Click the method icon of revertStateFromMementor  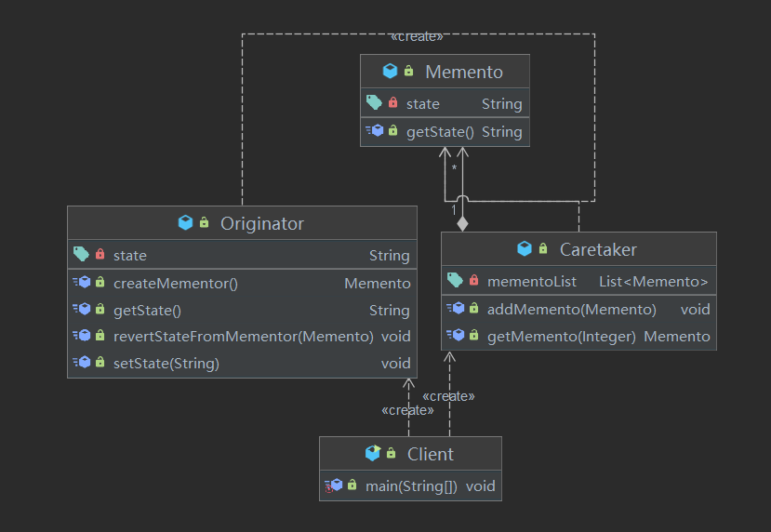click(x=82, y=336)
